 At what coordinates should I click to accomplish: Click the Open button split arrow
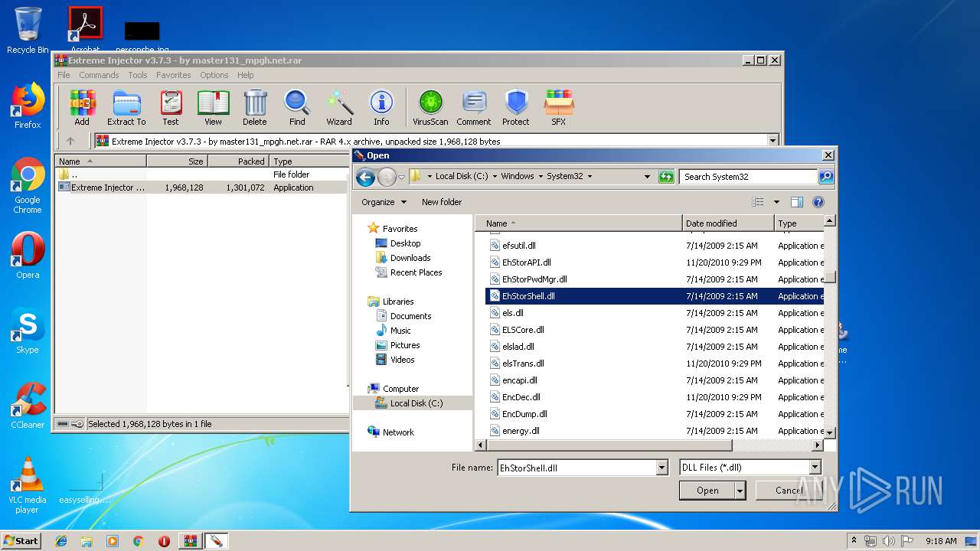pos(740,491)
